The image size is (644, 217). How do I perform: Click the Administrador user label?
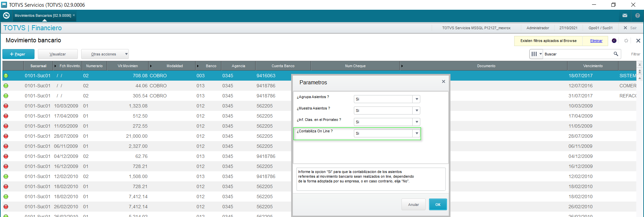point(538,28)
